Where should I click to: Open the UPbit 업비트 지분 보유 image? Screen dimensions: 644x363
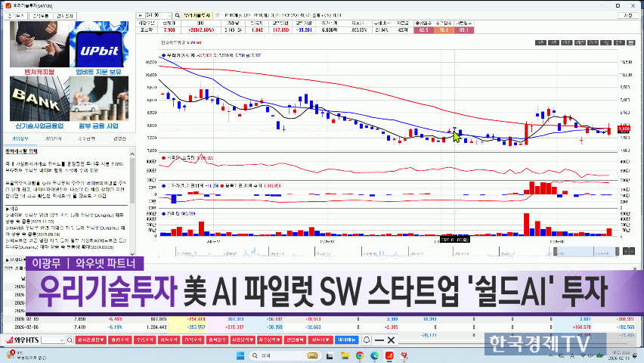coord(98,45)
